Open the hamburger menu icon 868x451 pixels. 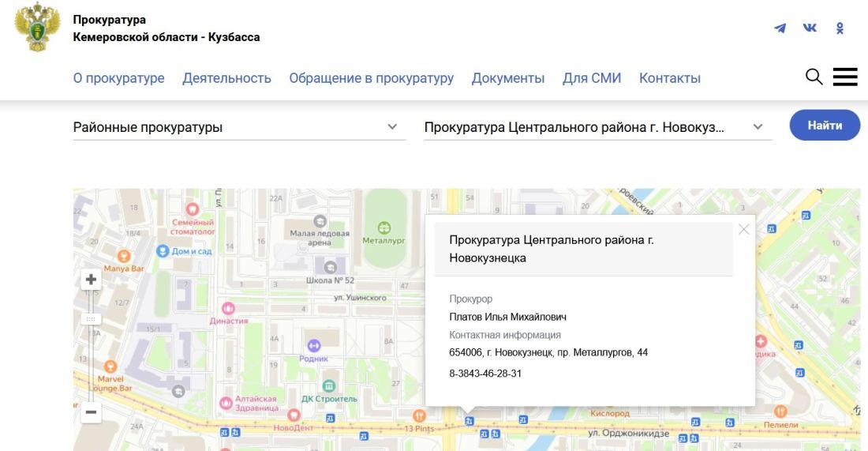844,77
